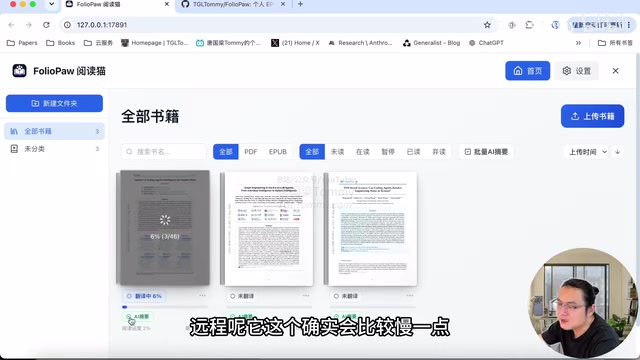Open the second book cover thumbnail
This screenshot has width=640, height=360.
click(267, 228)
